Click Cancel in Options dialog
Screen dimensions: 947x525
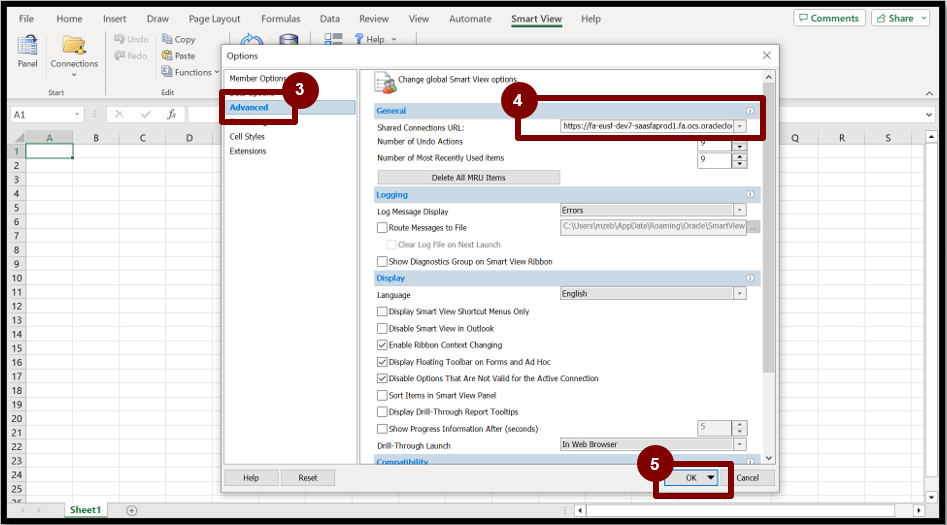point(747,477)
